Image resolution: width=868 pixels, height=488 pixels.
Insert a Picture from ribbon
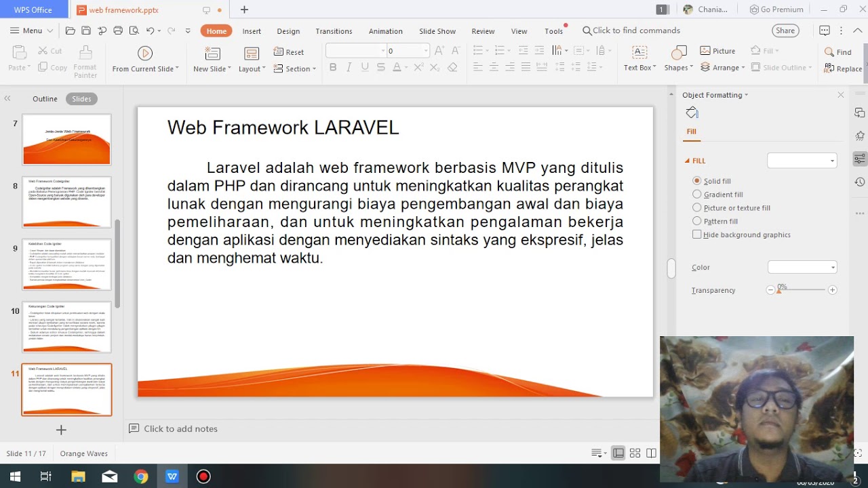point(717,51)
